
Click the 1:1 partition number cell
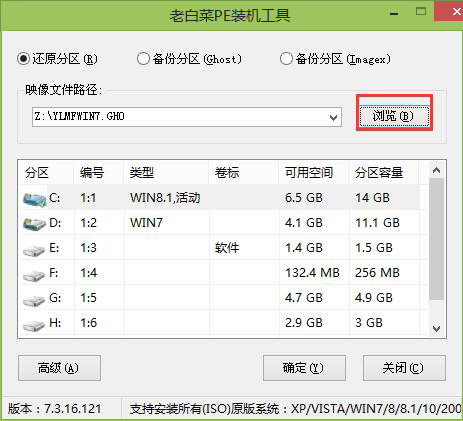pyautogui.click(x=88, y=198)
